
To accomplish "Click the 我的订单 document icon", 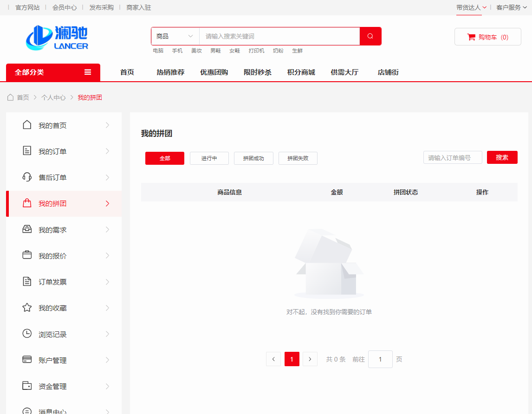I will [x=27, y=151].
